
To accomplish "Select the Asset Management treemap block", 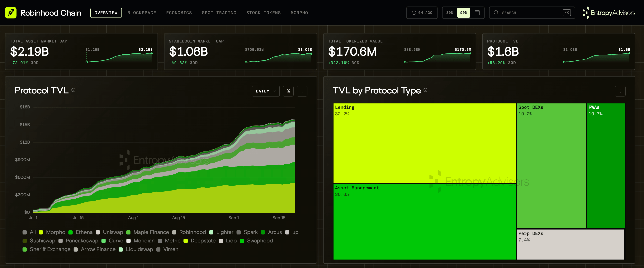I will click(424, 222).
